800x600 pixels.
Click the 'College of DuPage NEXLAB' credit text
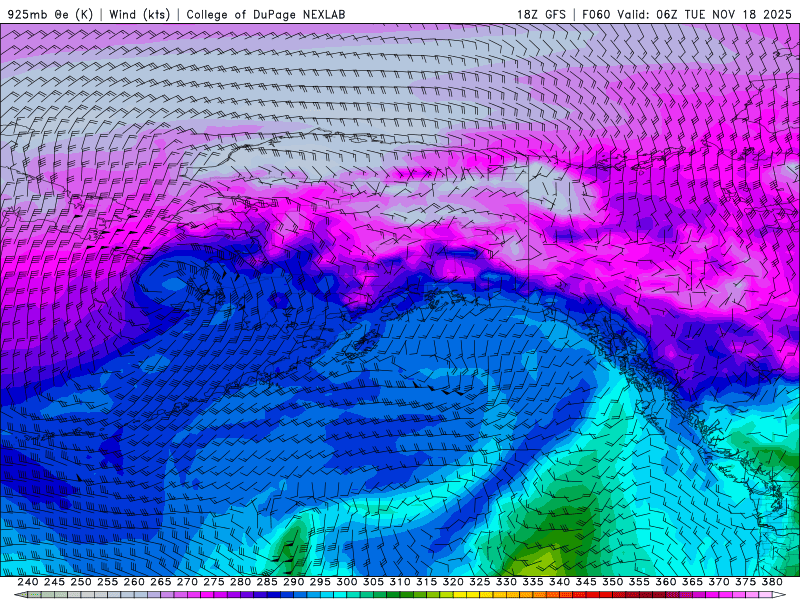(x=266, y=14)
